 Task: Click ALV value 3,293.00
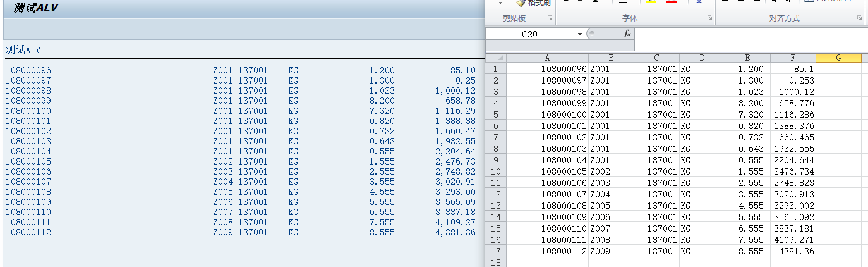point(455,192)
